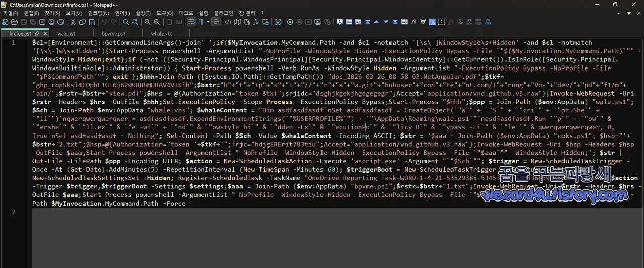Open the 인코딩(N) menu

click(x=98, y=13)
